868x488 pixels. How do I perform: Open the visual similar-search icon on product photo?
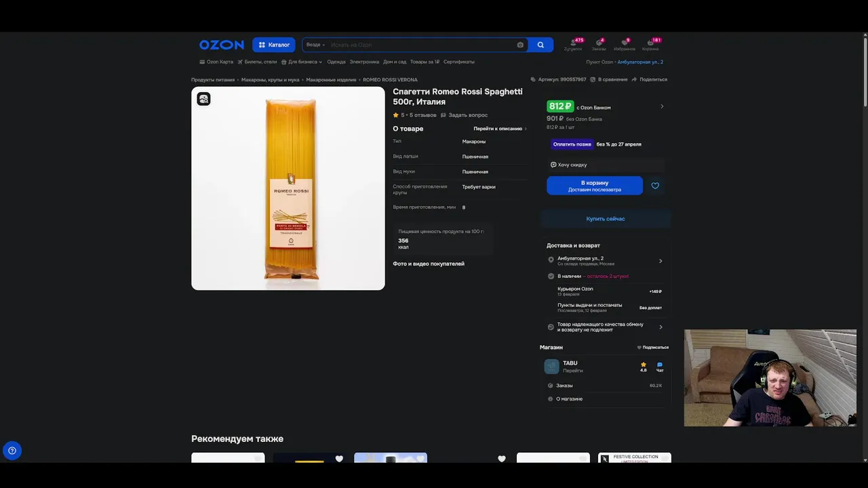pos(203,99)
